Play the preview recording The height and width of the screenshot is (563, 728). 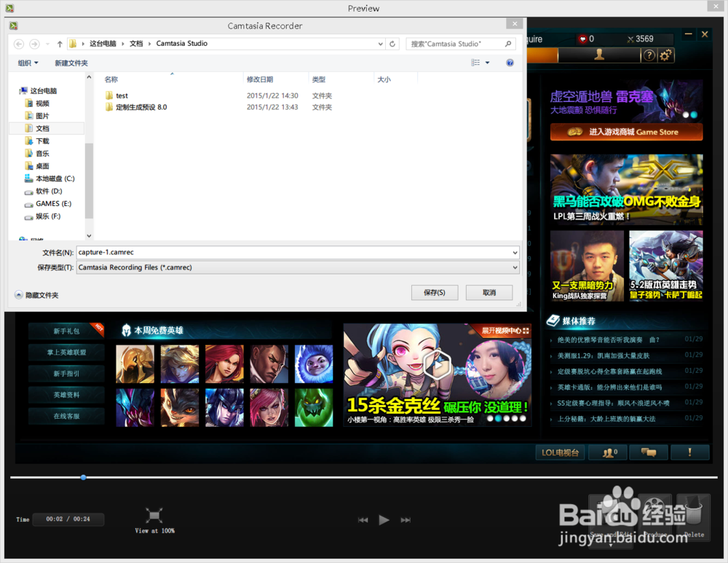click(x=384, y=520)
